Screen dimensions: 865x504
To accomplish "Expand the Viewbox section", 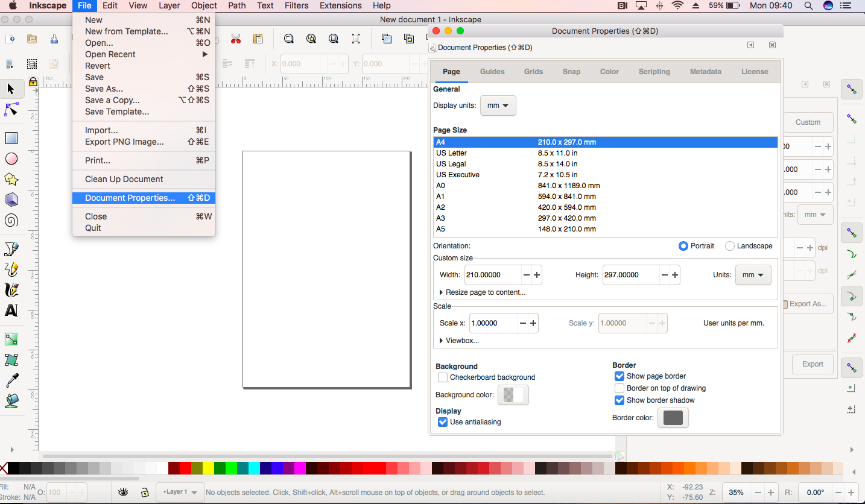I will click(460, 341).
